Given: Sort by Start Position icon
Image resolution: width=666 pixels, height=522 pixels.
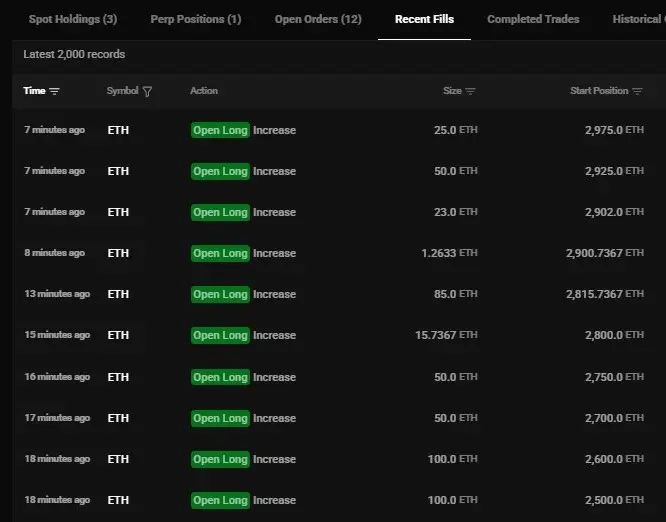Looking at the screenshot, I should 637,91.
